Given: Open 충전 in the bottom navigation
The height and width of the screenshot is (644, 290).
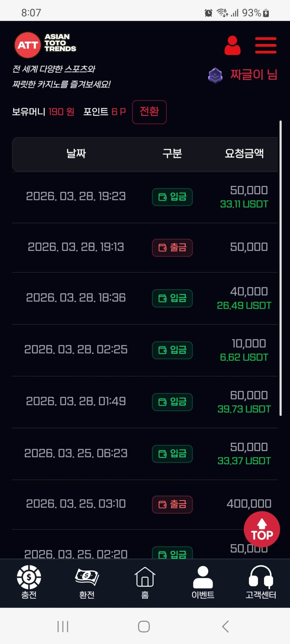Looking at the screenshot, I should pyautogui.click(x=29, y=582).
